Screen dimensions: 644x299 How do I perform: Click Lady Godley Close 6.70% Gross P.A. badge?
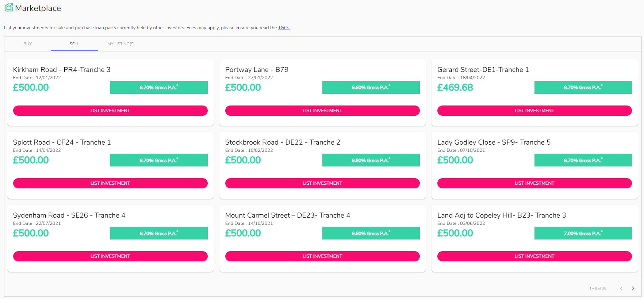click(583, 160)
